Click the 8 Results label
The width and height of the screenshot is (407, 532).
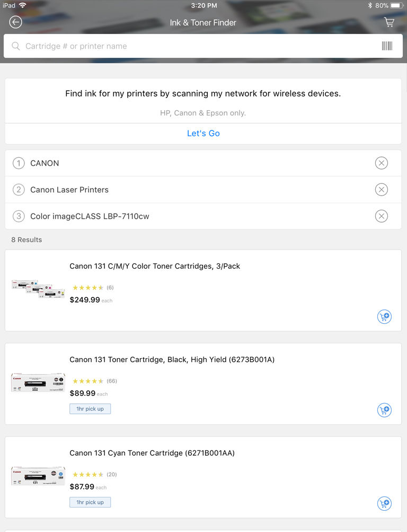pos(26,240)
